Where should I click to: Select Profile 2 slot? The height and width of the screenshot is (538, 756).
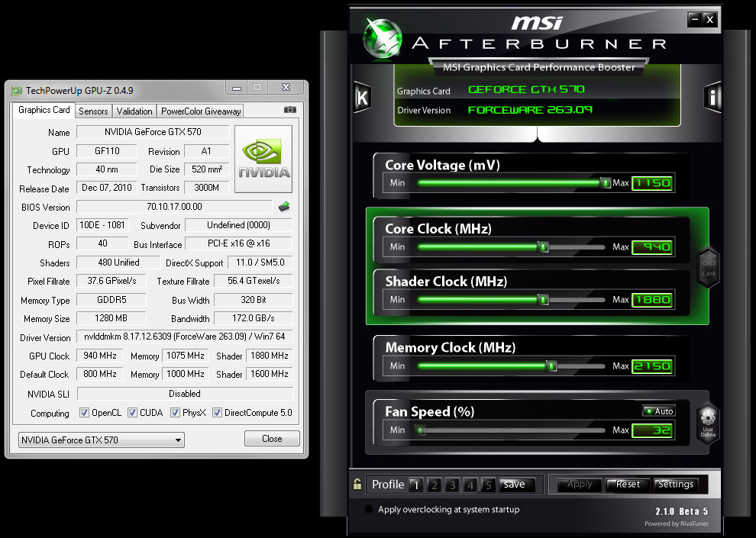434,485
